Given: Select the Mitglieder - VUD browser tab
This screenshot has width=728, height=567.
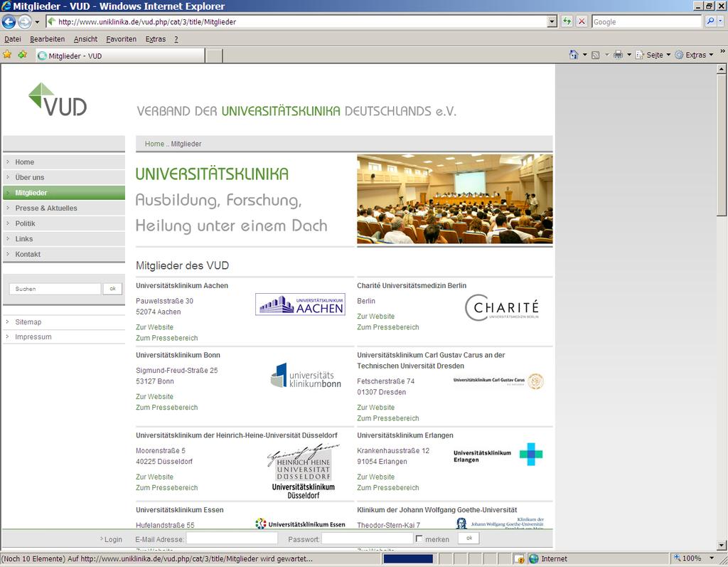Looking at the screenshot, I should 119,55.
